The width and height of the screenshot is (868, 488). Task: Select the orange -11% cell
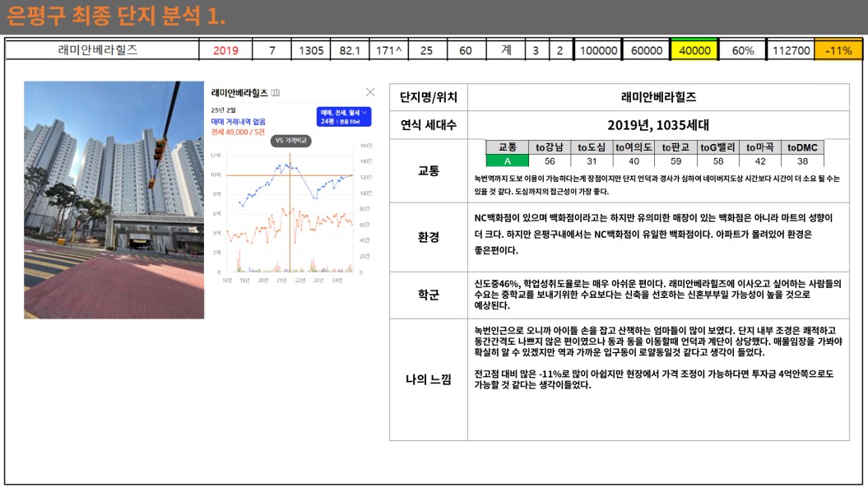tap(838, 50)
